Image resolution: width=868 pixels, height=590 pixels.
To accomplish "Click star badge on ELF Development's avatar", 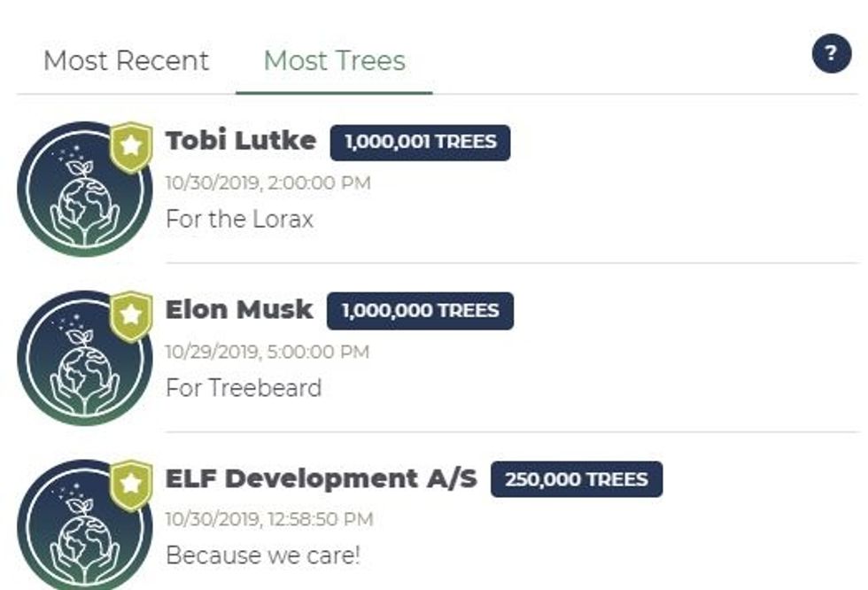I will pyautogui.click(x=131, y=484).
